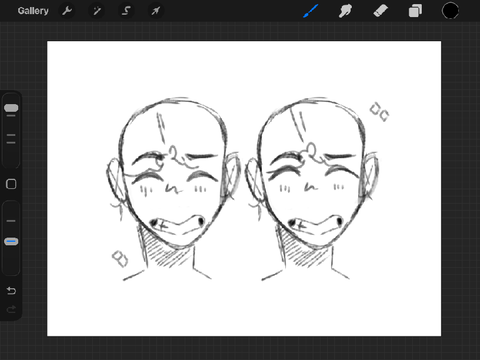
Task: Tap the square modify button on sidebar
Action: coord(11,184)
